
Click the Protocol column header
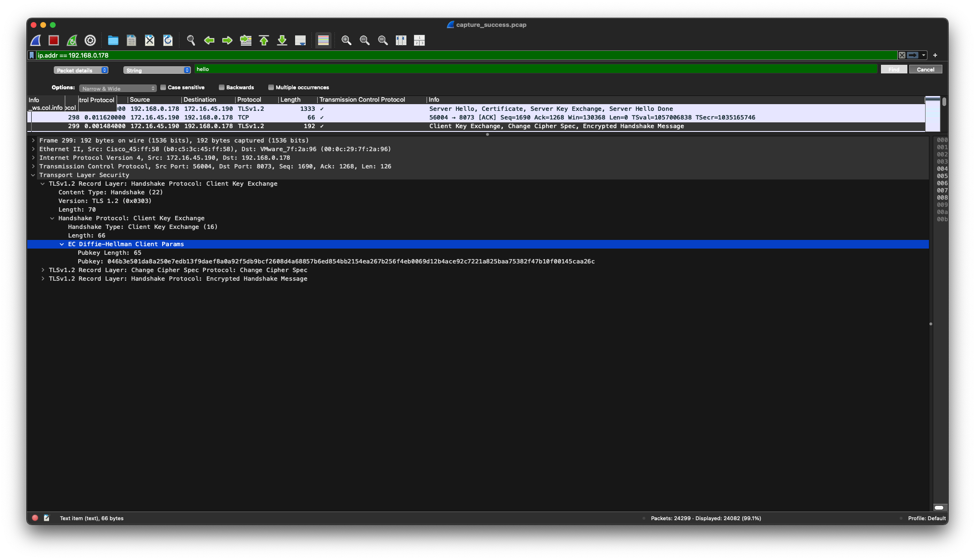click(x=249, y=100)
